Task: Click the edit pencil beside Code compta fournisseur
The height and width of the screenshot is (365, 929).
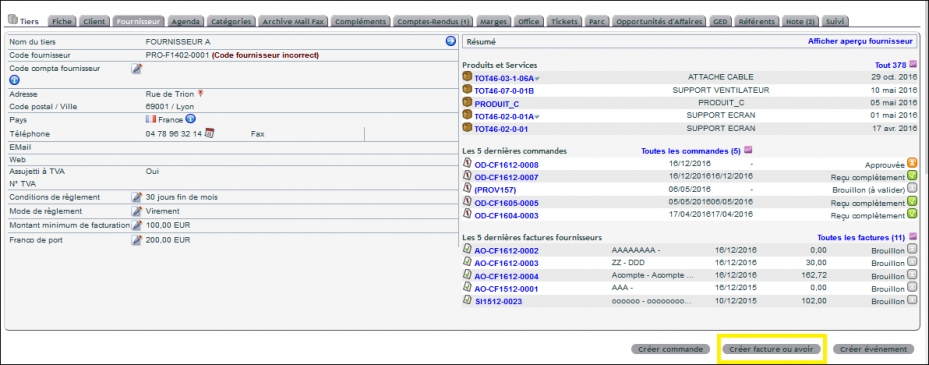Action: [136, 69]
